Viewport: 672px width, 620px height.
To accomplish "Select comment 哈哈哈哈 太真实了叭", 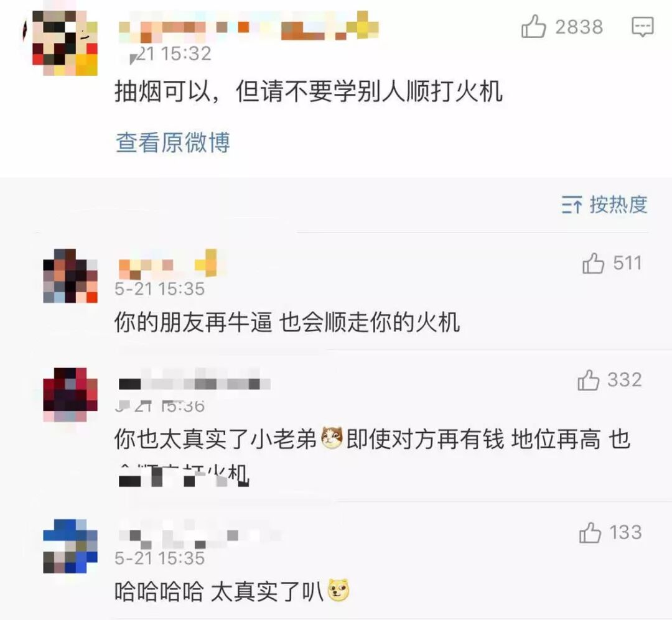I will pos(231,591).
